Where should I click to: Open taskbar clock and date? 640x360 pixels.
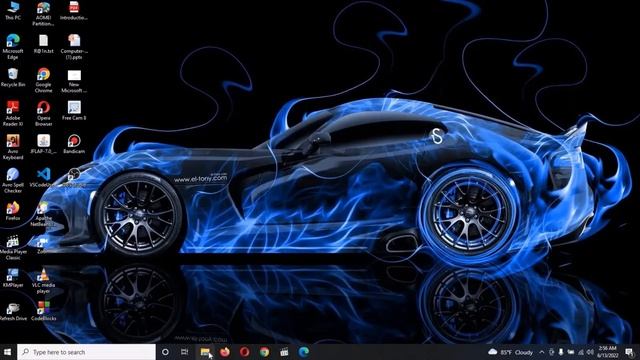tap(607, 352)
